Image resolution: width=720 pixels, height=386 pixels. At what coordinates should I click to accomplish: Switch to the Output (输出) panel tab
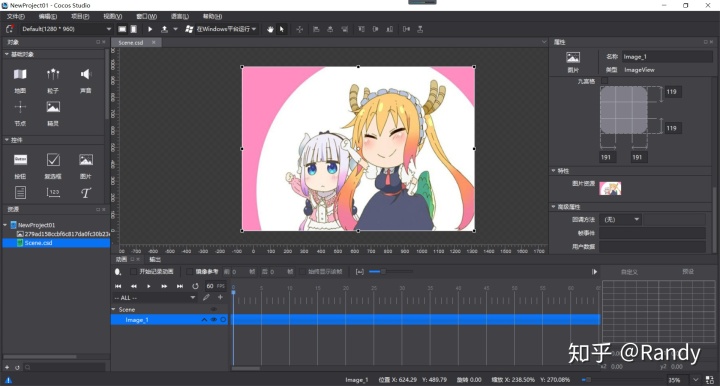(155, 259)
